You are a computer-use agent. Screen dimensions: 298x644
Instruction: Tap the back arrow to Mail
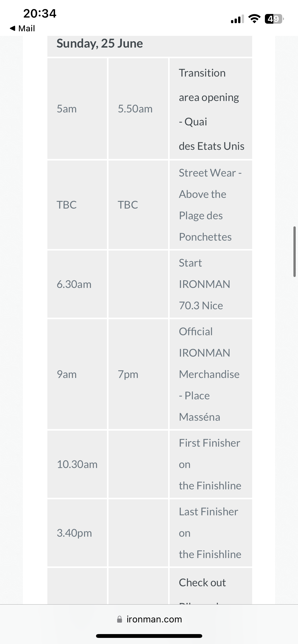point(22,28)
